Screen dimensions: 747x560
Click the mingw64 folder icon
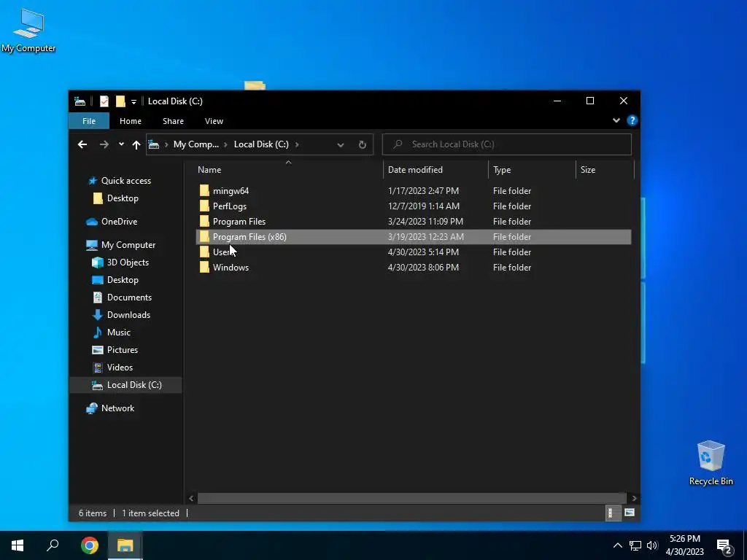pyautogui.click(x=204, y=191)
